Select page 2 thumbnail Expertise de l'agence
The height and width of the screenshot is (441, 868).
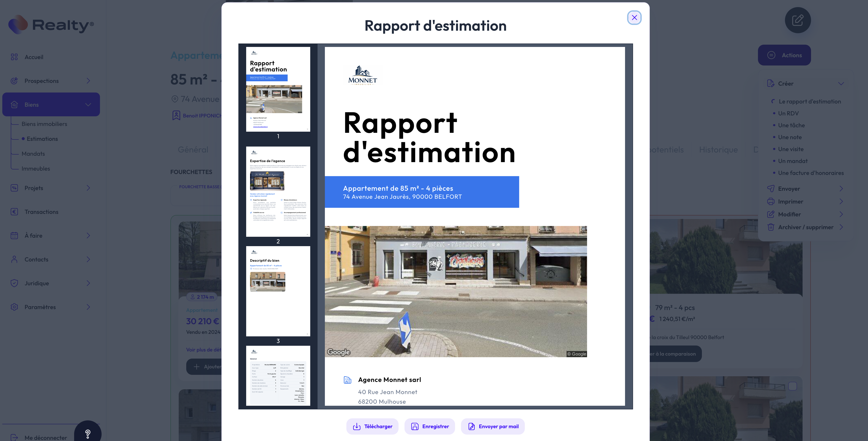[x=278, y=191]
